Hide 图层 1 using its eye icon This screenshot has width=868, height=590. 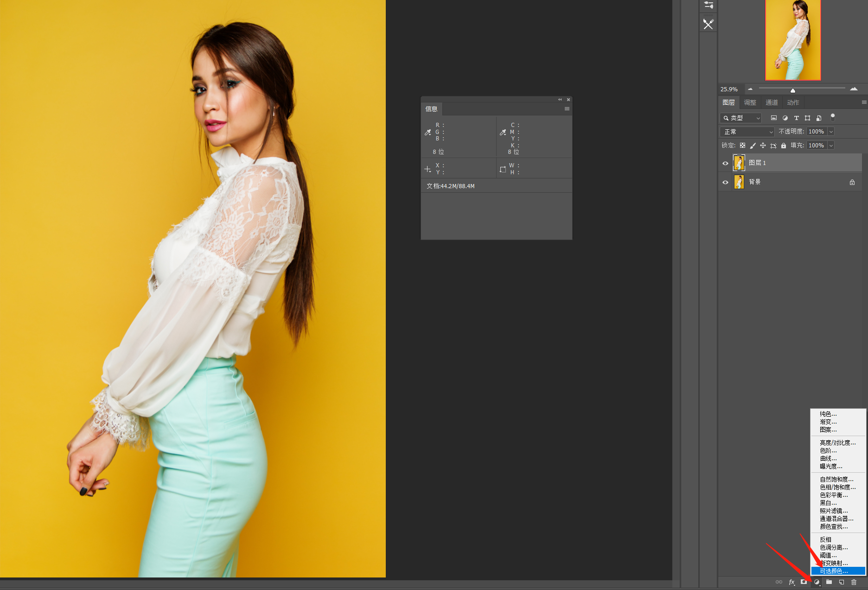click(x=725, y=163)
